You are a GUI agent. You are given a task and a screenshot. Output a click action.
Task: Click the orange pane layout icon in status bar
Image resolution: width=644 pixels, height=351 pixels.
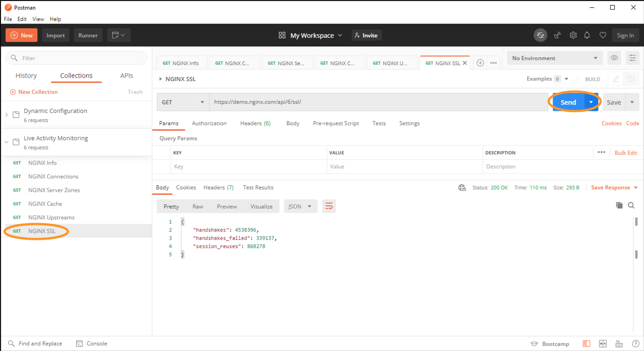[x=587, y=344]
